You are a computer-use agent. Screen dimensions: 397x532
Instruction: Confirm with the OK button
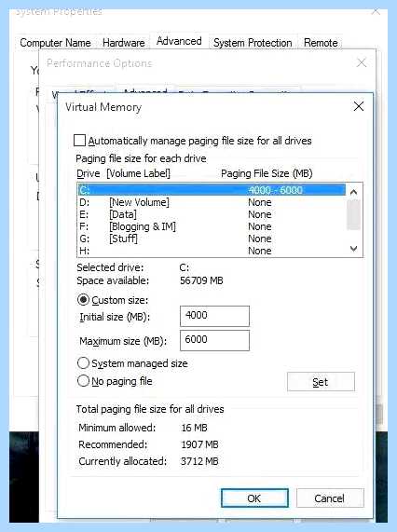254,498
